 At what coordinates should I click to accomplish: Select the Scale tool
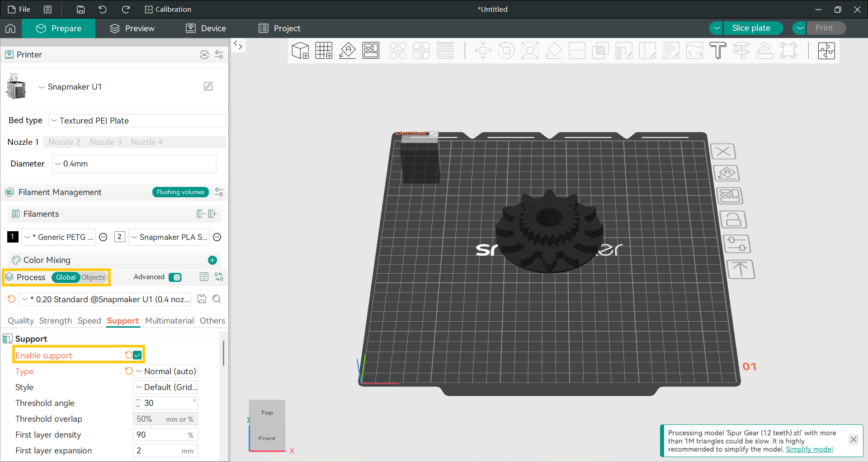click(x=530, y=51)
